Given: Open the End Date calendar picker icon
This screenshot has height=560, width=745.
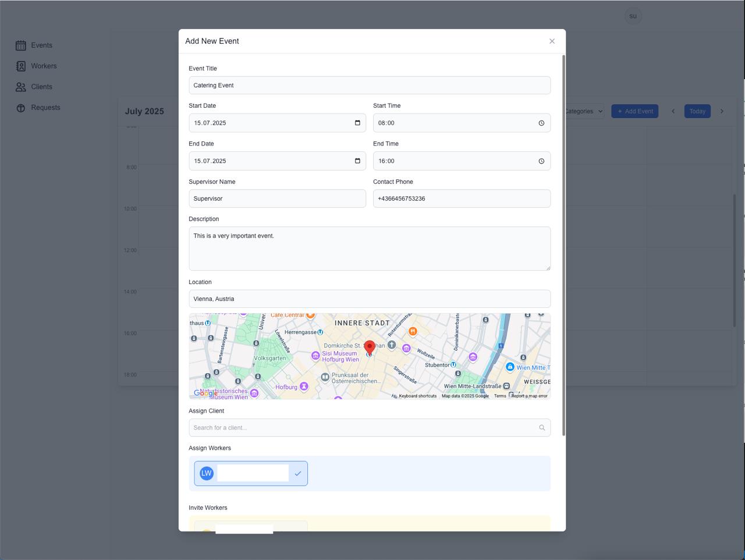Looking at the screenshot, I should point(357,161).
